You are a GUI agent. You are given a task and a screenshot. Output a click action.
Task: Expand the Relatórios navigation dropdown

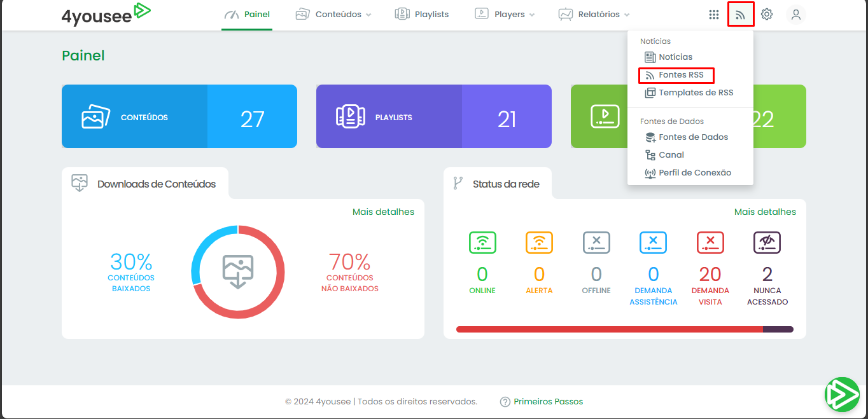[594, 15]
